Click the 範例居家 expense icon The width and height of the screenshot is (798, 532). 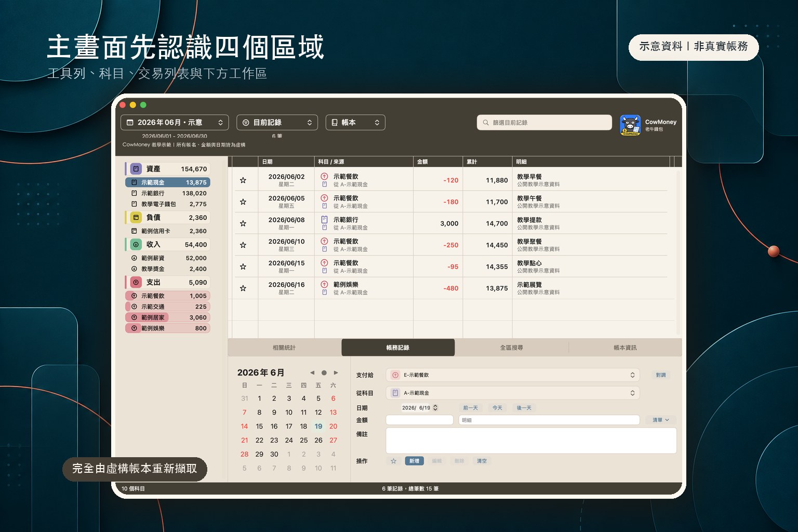click(x=134, y=317)
